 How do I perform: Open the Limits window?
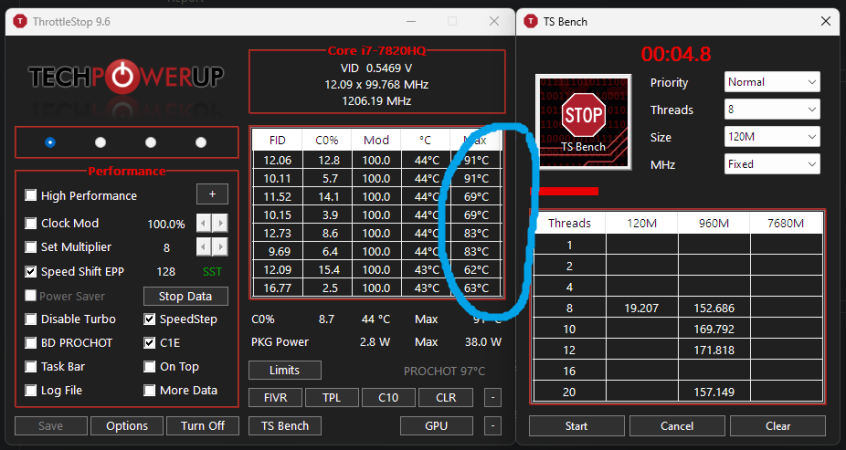click(284, 370)
